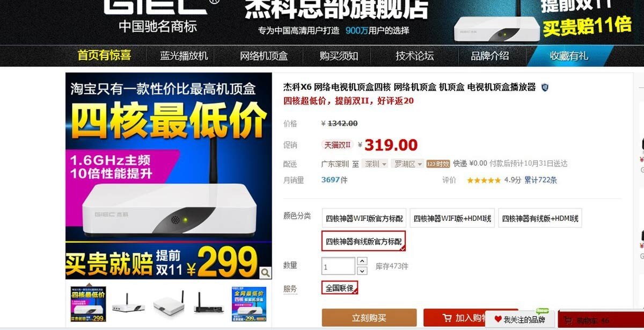644x330 pixels.
Task: Open the 技术论坛 navigation tab
Action: [x=415, y=56]
